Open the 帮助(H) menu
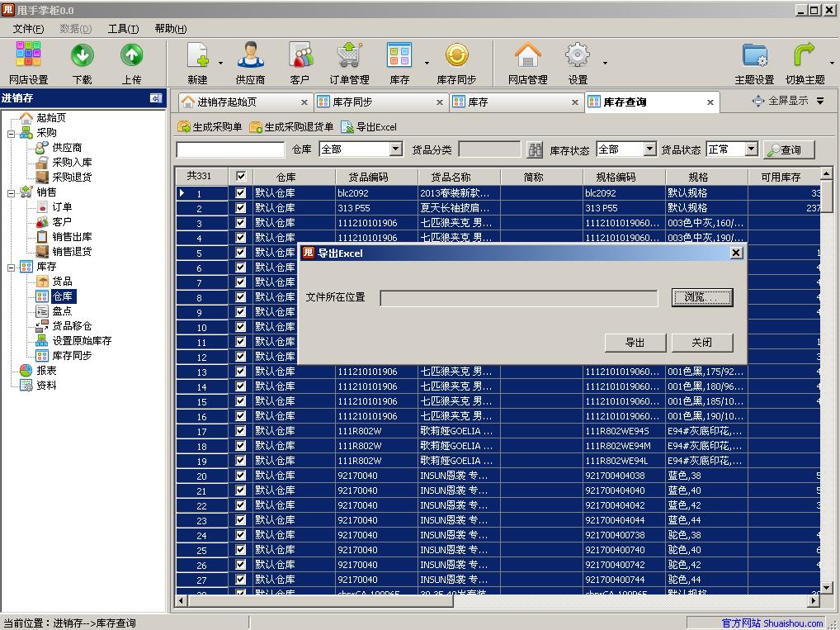This screenshot has width=840, height=630. point(170,29)
